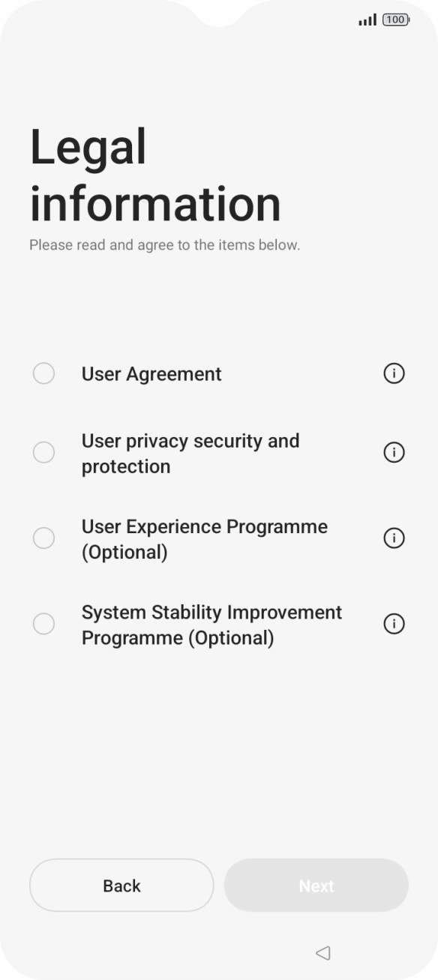View info about User privacy security and protection
This screenshot has height=980, width=438.
click(394, 452)
